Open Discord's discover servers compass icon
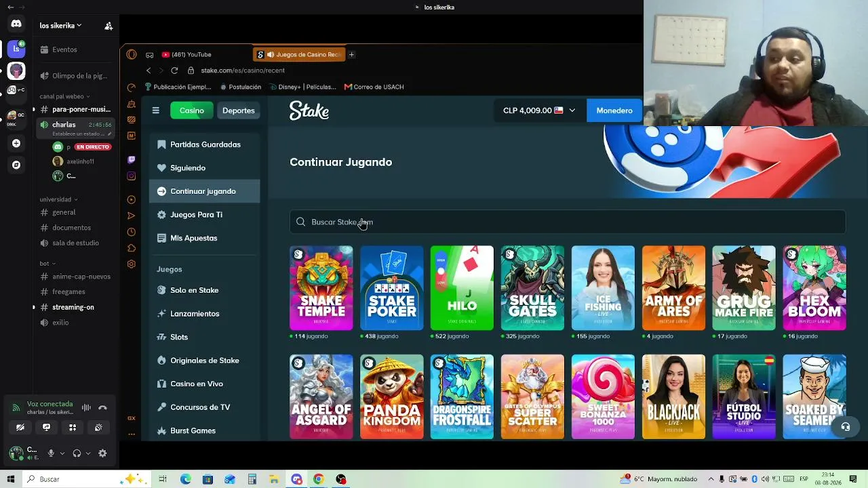The width and height of the screenshot is (868, 488). (x=16, y=165)
